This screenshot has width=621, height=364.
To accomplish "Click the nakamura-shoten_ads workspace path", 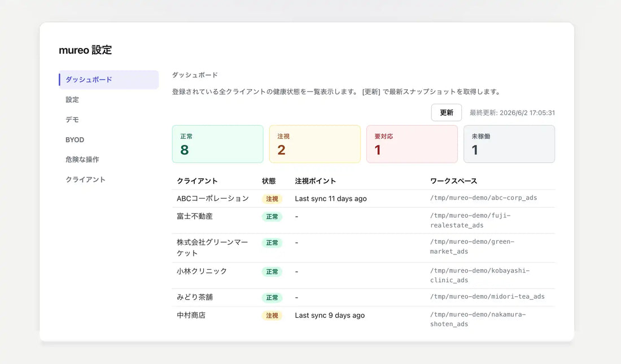I will [478, 319].
